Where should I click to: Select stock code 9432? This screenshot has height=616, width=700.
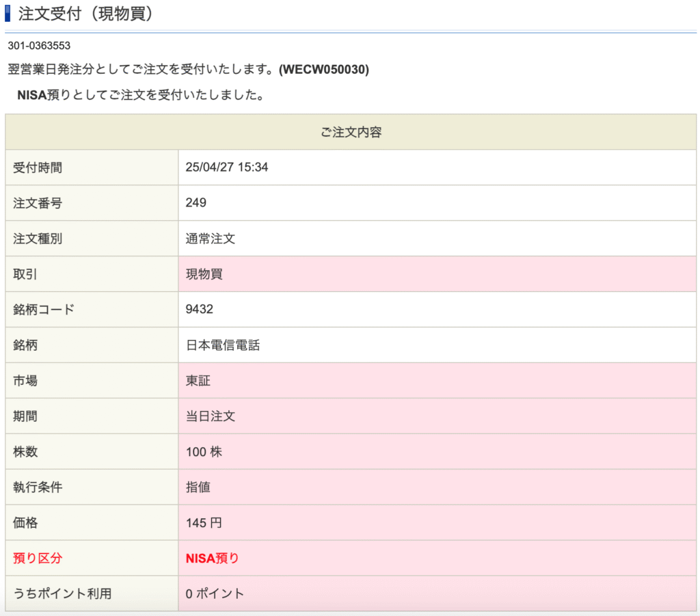pyautogui.click(x=200, y=309)
